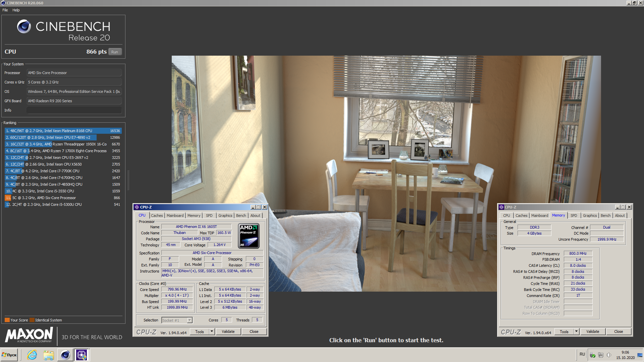Open Graphics tab in left CPU-Z
The height and width of the screenshot is (362, 644).
click(225, 216)
